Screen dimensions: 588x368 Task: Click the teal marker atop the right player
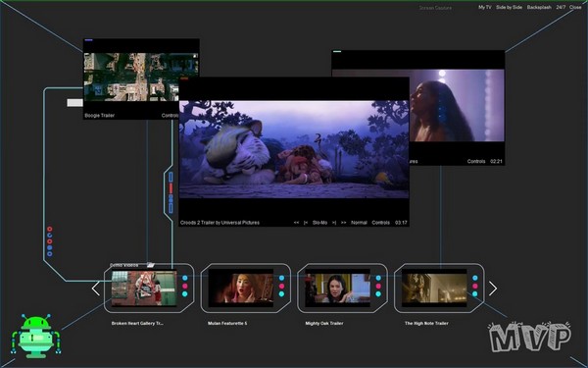tap(337, 51)
